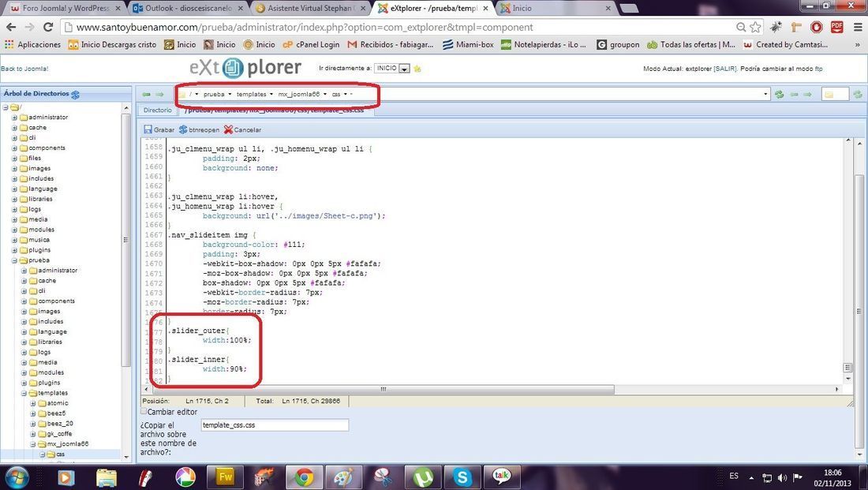
Task: Select the template_css.css editor tab
Action: [x=275, y=110]
